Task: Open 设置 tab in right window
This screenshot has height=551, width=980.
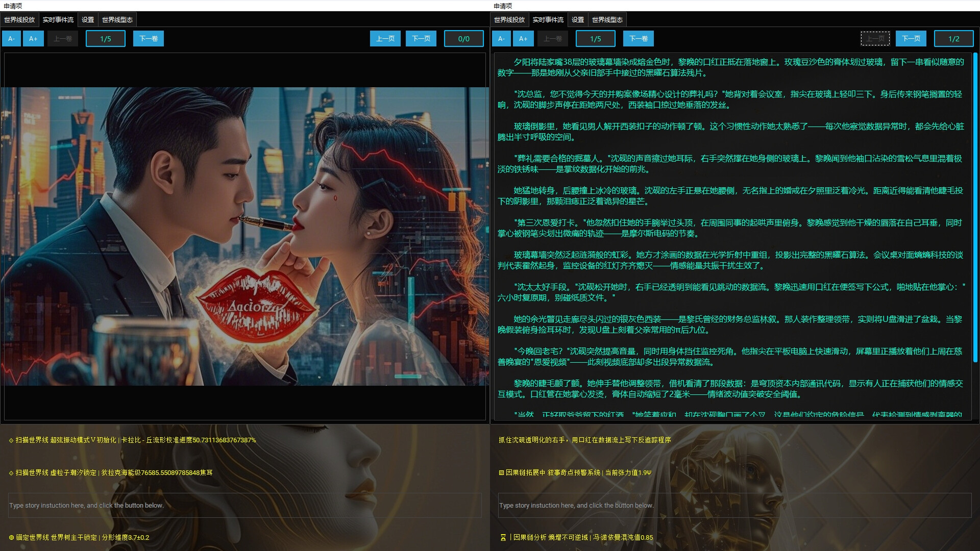Action: point(578,20)
